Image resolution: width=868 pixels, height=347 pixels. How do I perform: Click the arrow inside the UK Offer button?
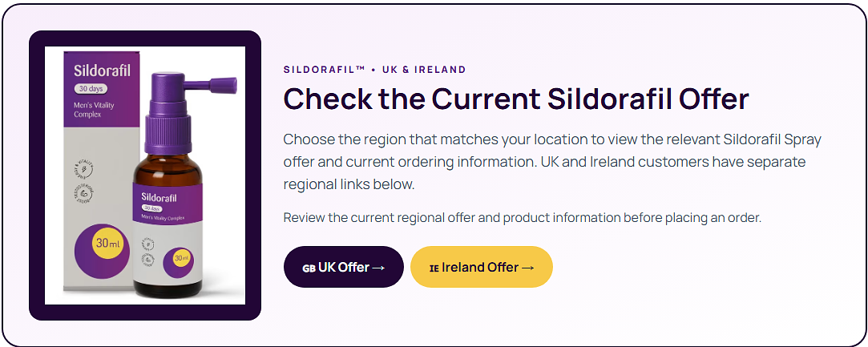coord(378,268)
